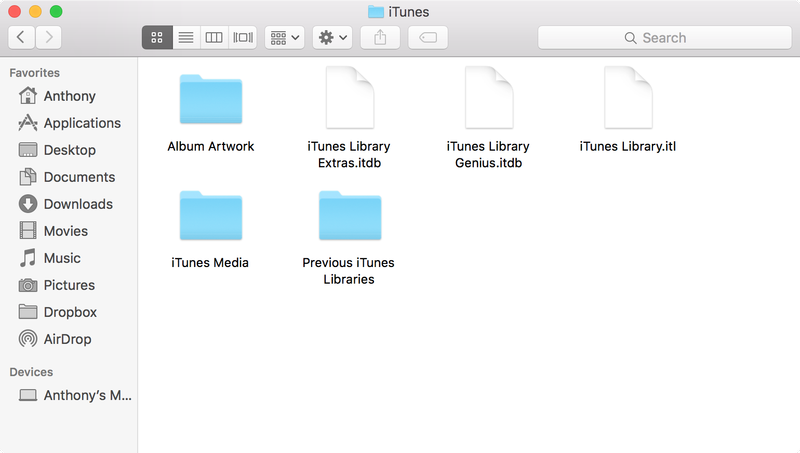This screenshot has height=453, width=800.
Task: Open Pictures in sidebar
Action: [x=69, y=285]
